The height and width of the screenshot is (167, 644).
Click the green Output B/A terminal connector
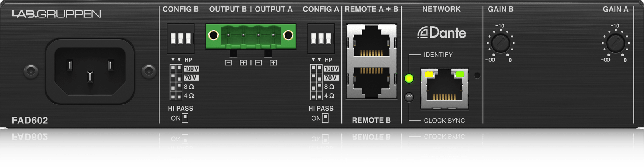pyautogui.click(x=251, y=37)
